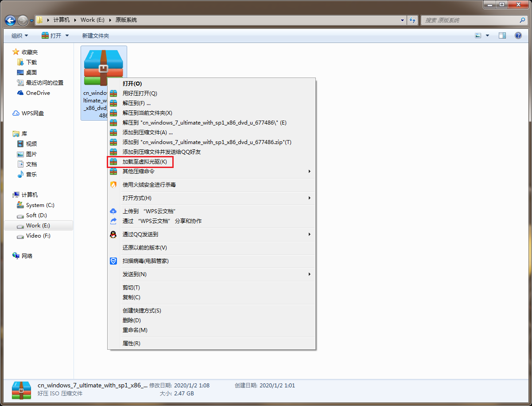Choose 通过 "WPS云文档" 分享和协作
The width and height of the screenshot is (532, 406).
coord(212,221)
